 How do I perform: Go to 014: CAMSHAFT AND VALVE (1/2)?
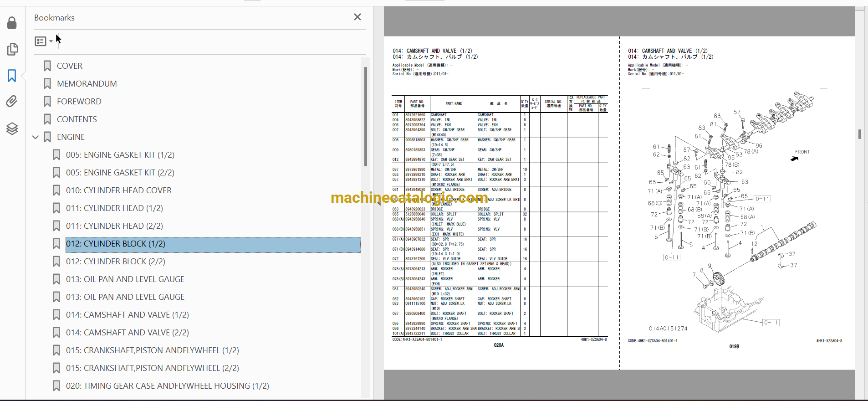tap(128, 315)
